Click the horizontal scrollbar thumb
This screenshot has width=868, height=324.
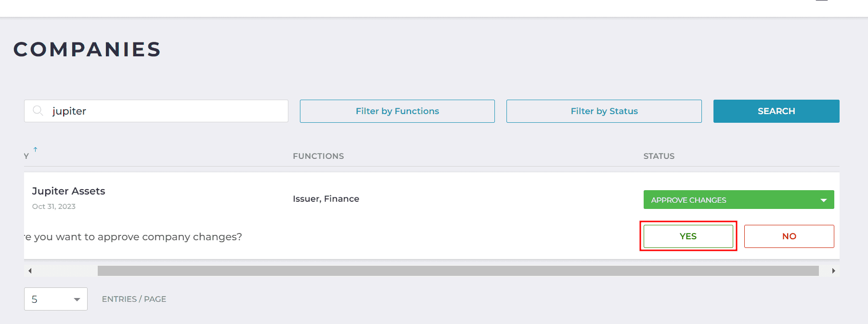(x=458, y=271)
